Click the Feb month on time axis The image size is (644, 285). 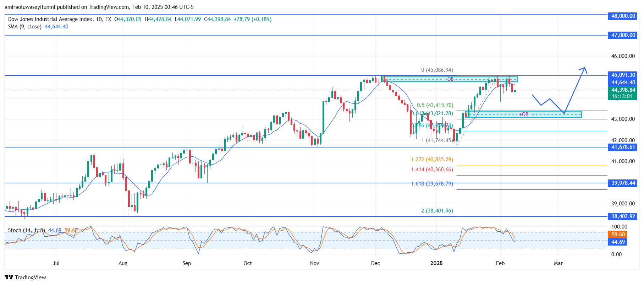coord(500,263)
